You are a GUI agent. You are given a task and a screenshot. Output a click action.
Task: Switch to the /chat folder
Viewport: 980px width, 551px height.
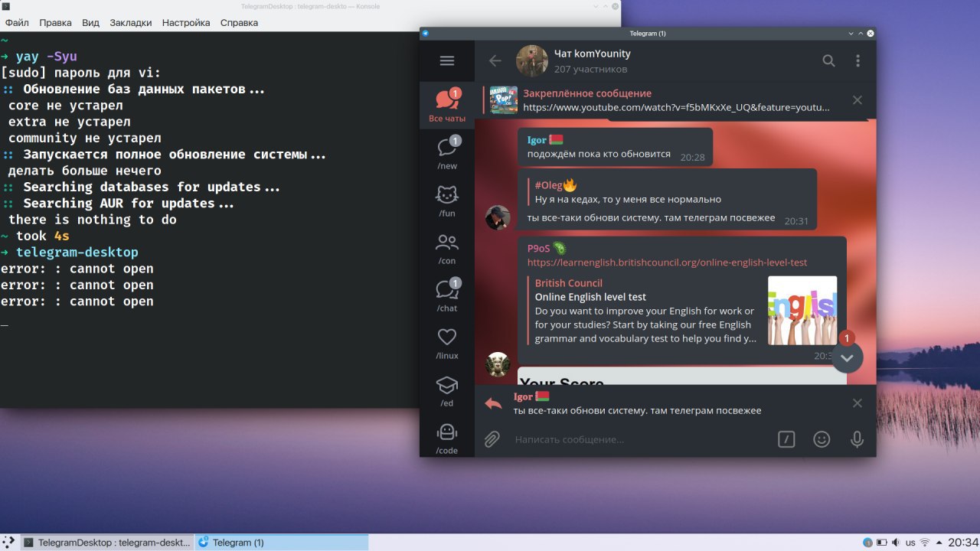447,295
